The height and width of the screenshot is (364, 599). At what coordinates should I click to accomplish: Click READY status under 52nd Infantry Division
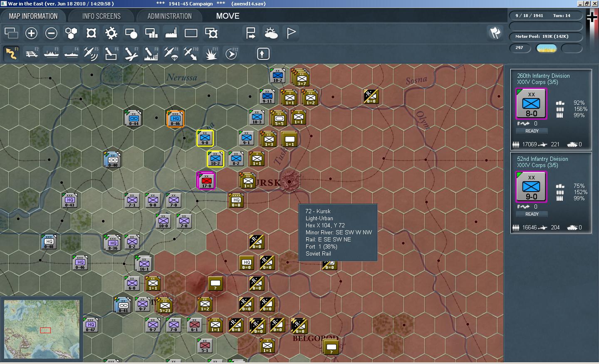click(x=532, y=214)
